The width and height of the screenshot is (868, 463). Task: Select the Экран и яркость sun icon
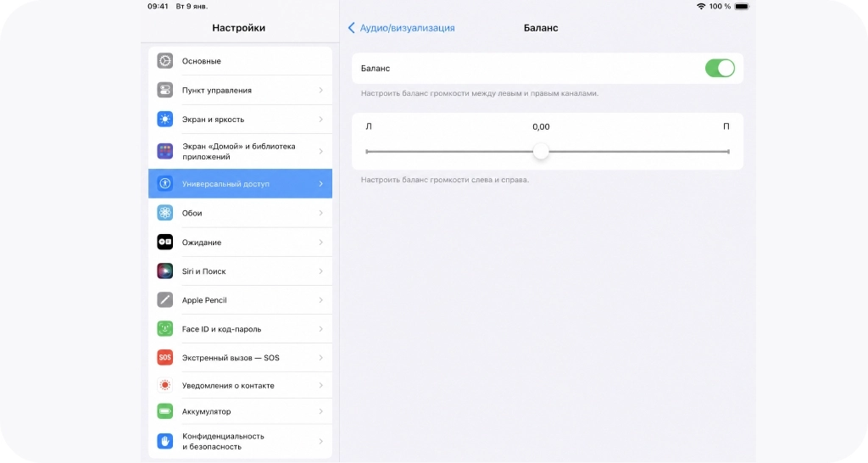click(x=165, y=119)
